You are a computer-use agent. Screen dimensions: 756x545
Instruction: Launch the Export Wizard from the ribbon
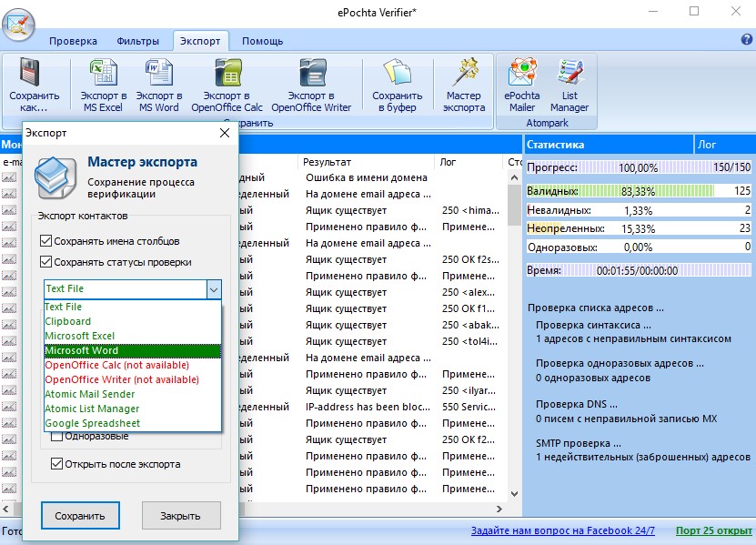[464, 86]
